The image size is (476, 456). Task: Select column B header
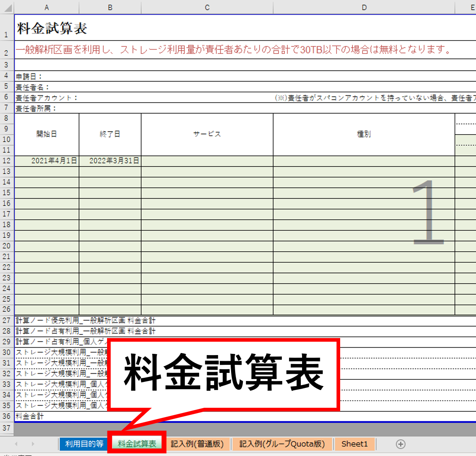click(110, 7)
